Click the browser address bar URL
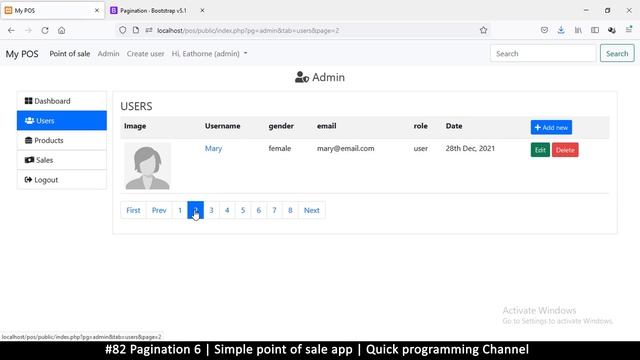The height and width of the screenshot is (360, 640). pos(248,31)
